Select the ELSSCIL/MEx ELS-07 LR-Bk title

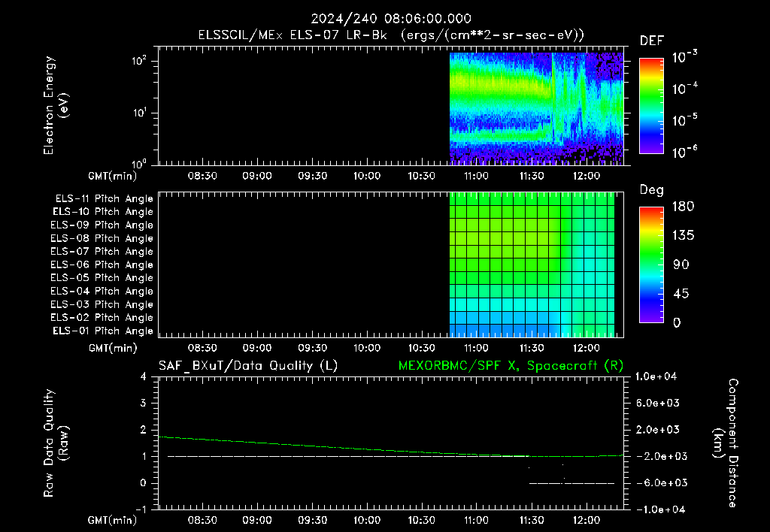(x=293, y=35)
